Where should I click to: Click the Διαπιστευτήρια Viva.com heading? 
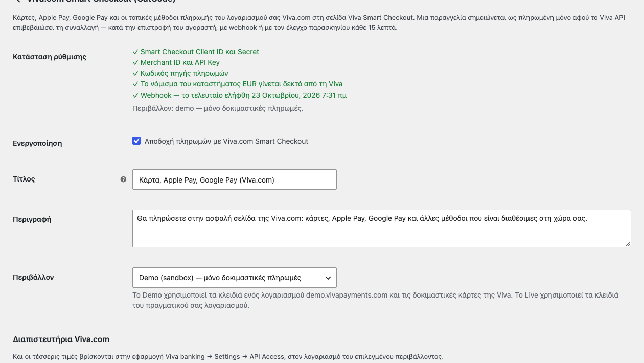(61, 339)
